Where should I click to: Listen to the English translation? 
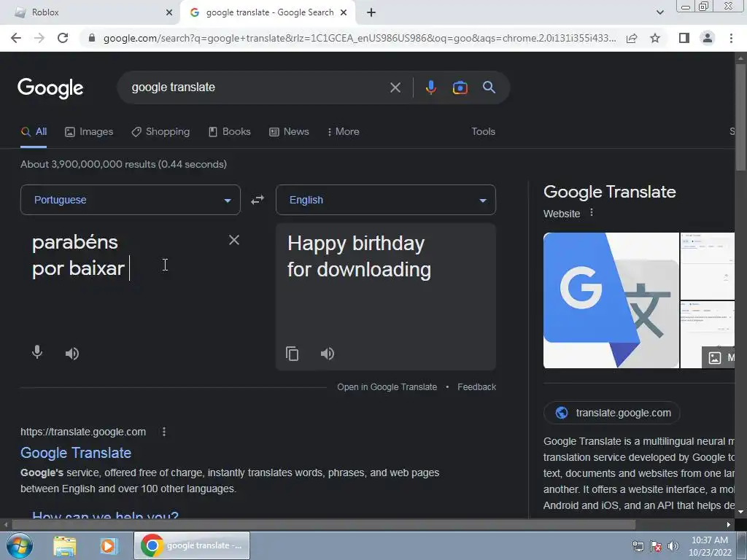(x=328, y=354)
